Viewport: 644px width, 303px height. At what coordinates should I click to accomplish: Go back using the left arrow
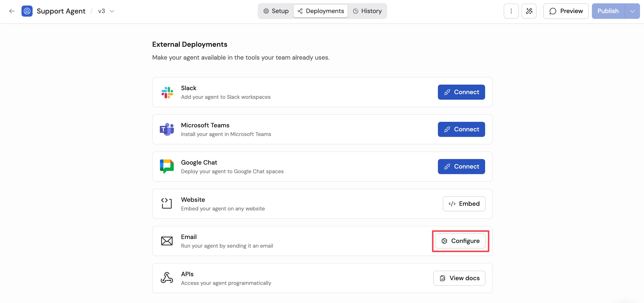12,11
